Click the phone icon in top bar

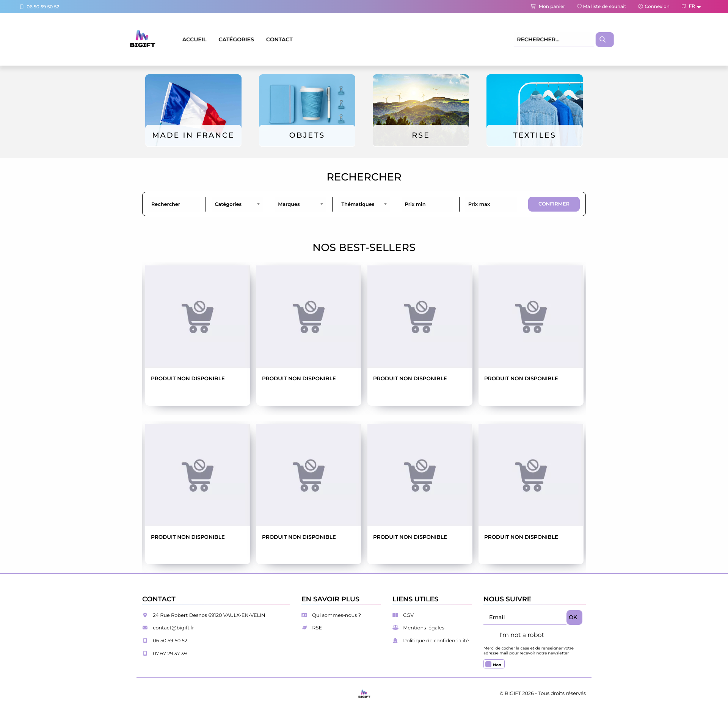(x=22, y=7)
